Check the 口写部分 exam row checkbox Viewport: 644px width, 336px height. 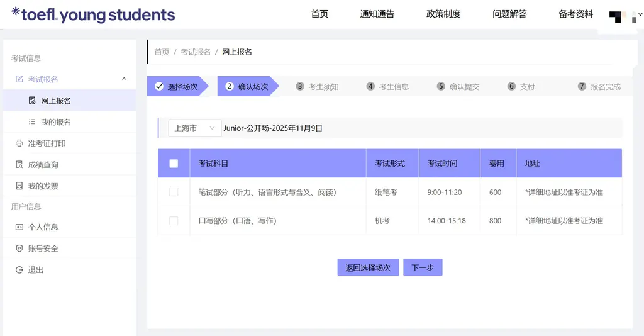click(x=174, y=221)
